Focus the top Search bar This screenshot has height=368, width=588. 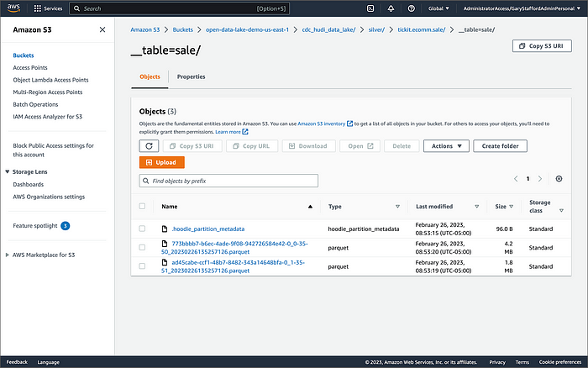[179, 8]
